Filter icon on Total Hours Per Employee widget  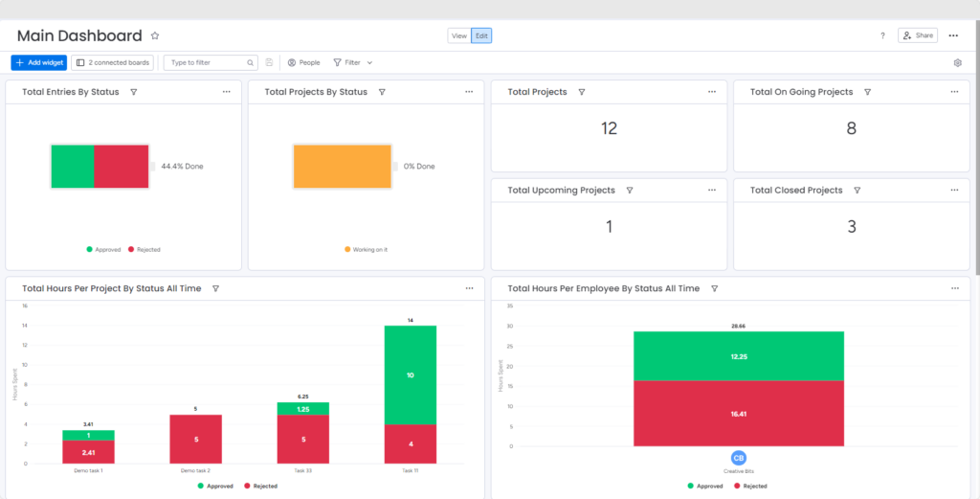714,288
